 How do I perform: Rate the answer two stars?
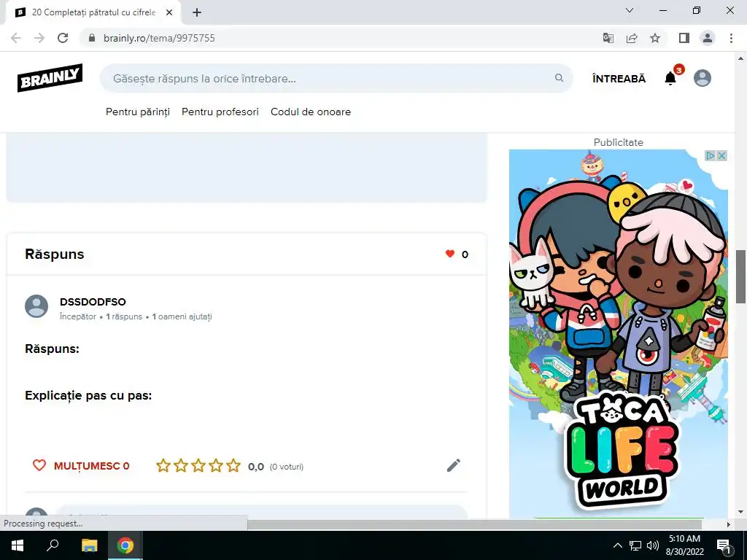(181, 466)
